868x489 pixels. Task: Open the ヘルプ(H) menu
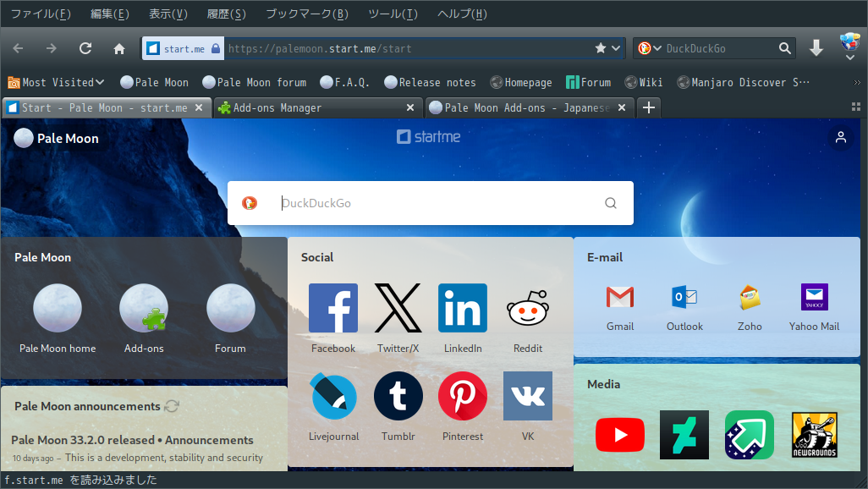pos(462,14)
